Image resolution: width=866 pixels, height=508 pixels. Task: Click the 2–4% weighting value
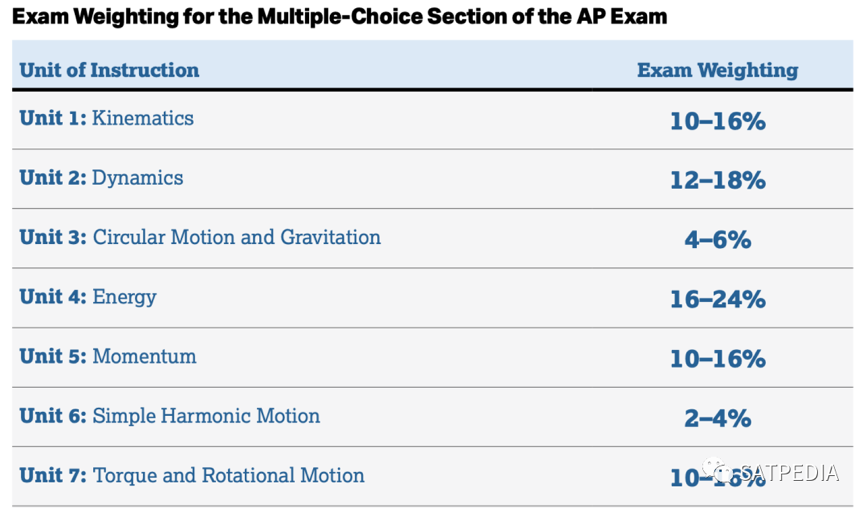717,419
